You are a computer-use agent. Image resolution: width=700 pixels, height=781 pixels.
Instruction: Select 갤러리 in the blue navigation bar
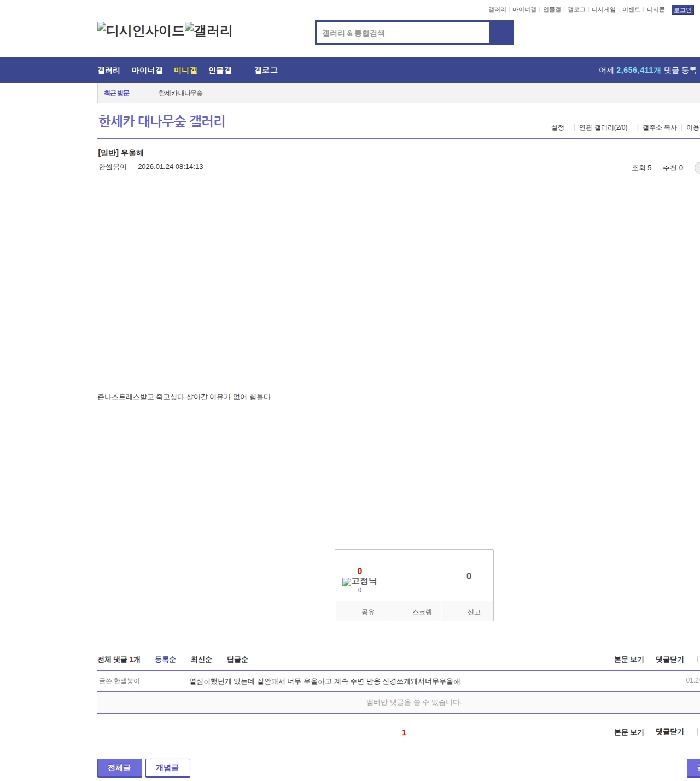tap(109, 71)
